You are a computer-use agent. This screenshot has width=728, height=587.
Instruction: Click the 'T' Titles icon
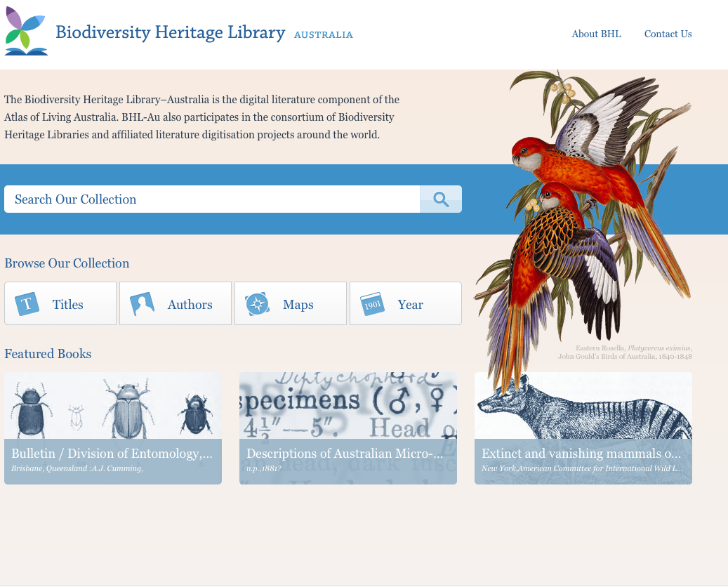pos(27,304)
